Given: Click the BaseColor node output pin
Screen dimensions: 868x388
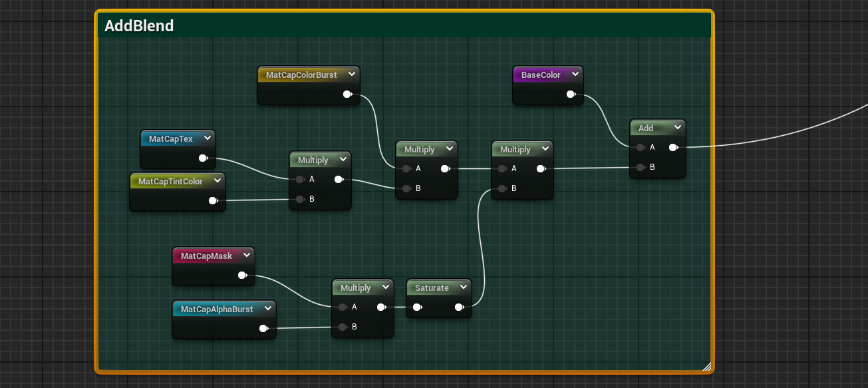Looking at the screenshot, I should pyautogui.click(x=571, y=95).
